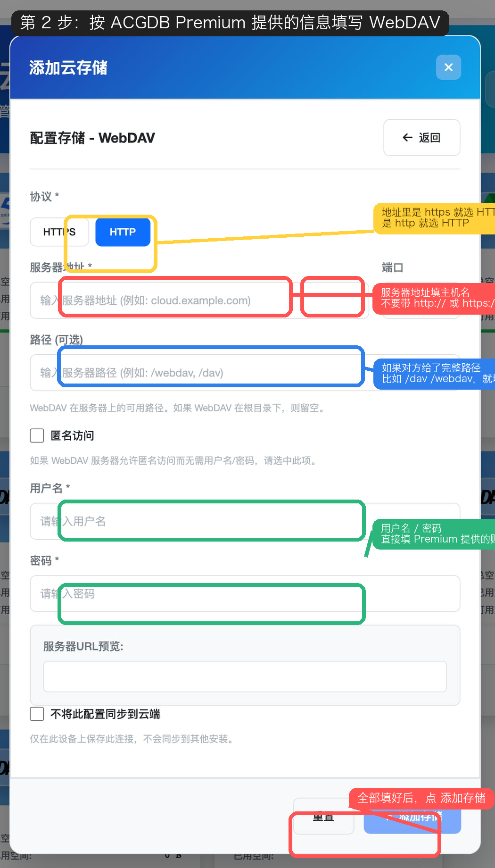Click the 添加存储 button
The height and width of the screenshot is (868, 495).
[x=412, y=816]
